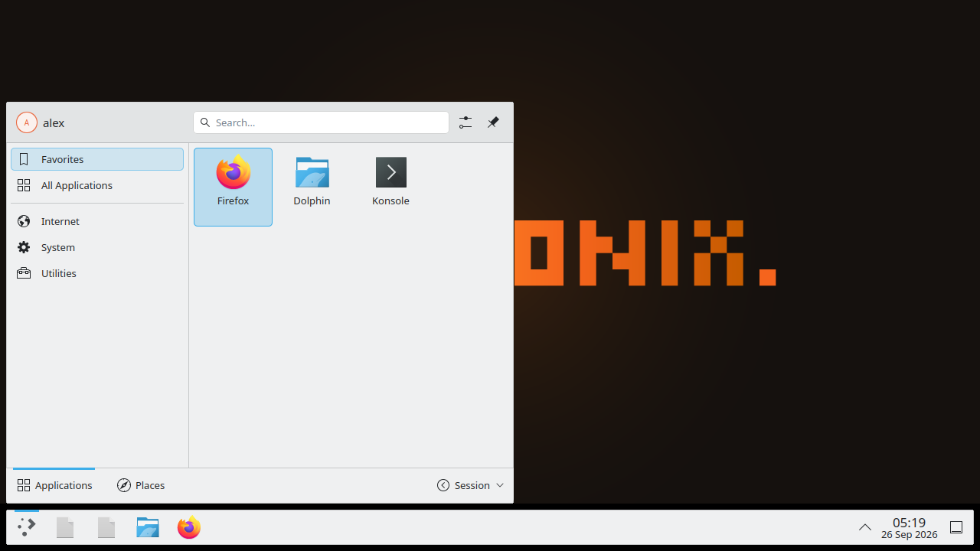
Task: Click the user avatar for alex
Action: coord(27,122)
